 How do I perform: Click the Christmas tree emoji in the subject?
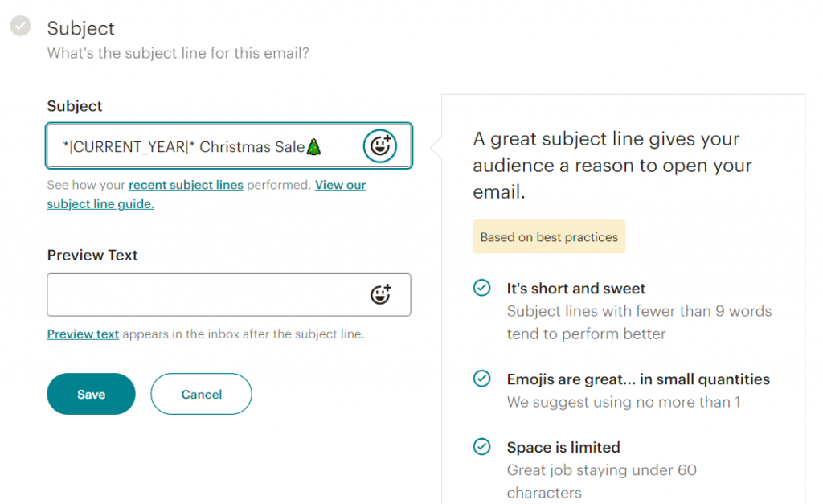314,145
